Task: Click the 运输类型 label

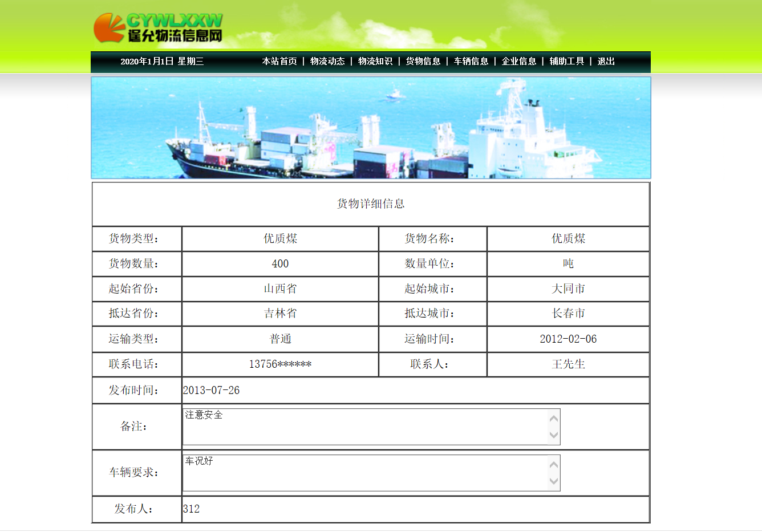Action: tap(134, 339)
